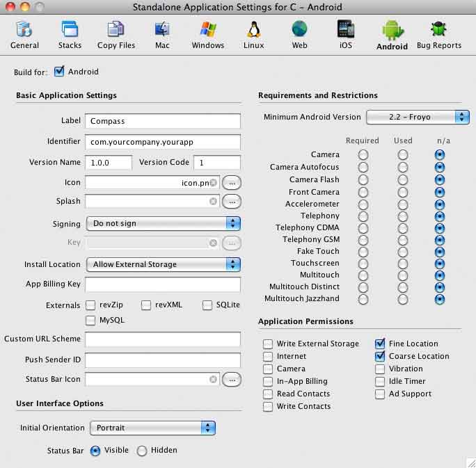Mark Camera as Required
The height and width of the screenshot is (468, 476).
(363, 155)
